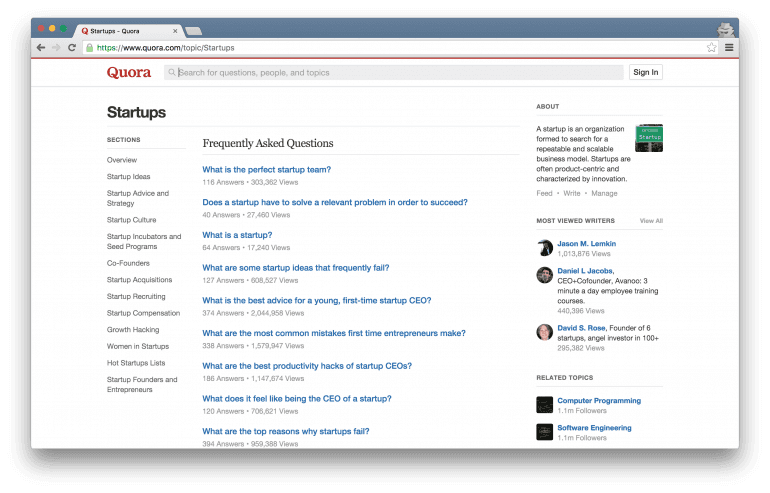Open question about solving a relevant problem
Screen dimensions: 770x493
coord(335,202)
